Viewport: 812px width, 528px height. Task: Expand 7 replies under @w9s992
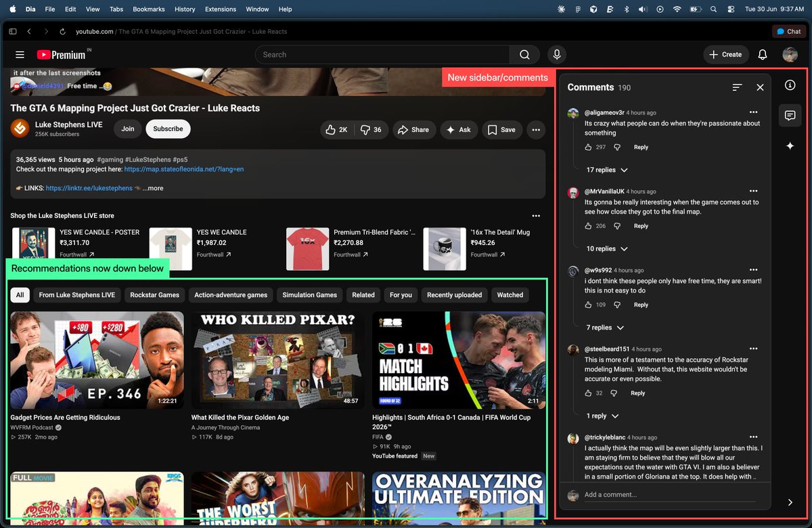[605, 328]
